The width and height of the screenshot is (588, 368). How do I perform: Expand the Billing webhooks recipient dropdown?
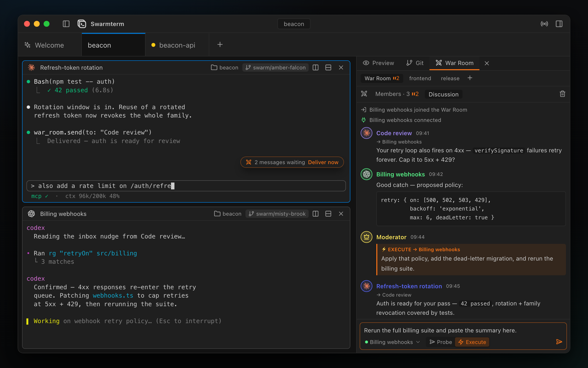392,342
